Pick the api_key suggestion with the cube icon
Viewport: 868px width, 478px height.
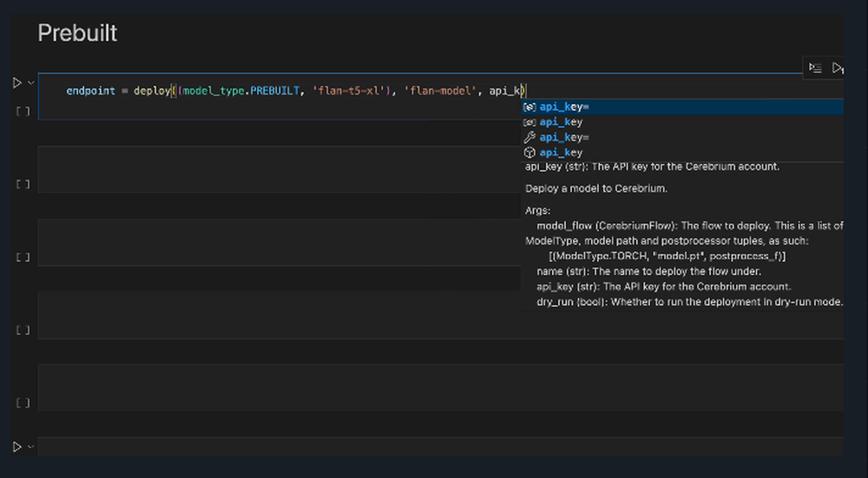pyautogui.click(x=682, y=153)
